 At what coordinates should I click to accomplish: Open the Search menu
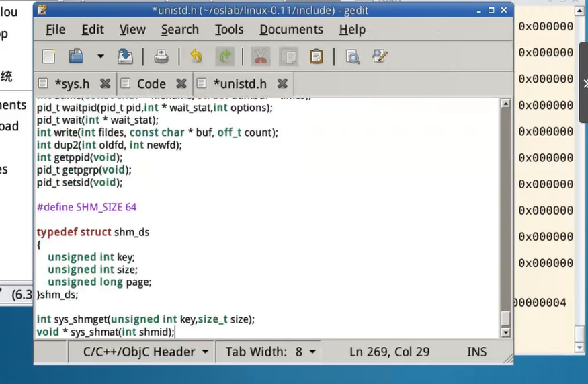179,30
